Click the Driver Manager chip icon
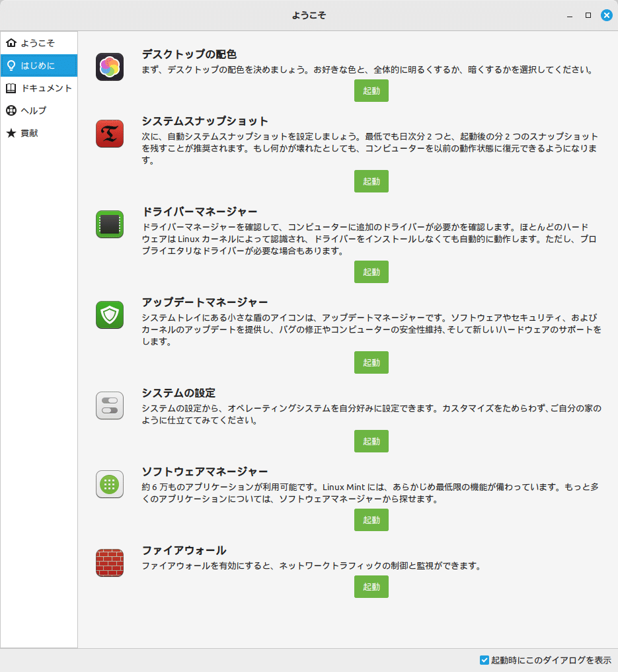This screenshot has height=672, width=618. [x=110, y=224]
